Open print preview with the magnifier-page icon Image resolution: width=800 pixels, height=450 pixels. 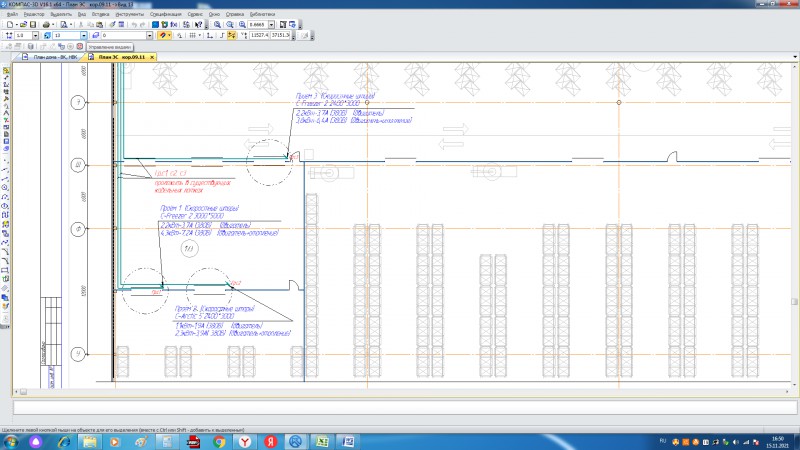[64, 24]
